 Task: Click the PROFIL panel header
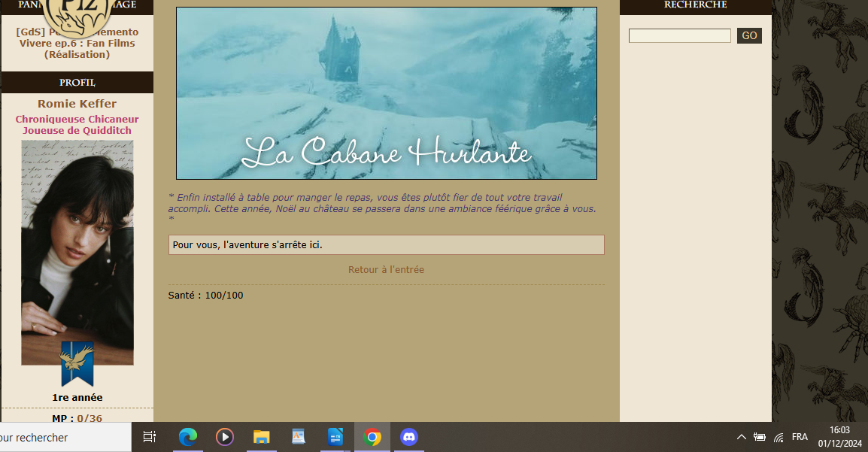(x=77, y=83)
